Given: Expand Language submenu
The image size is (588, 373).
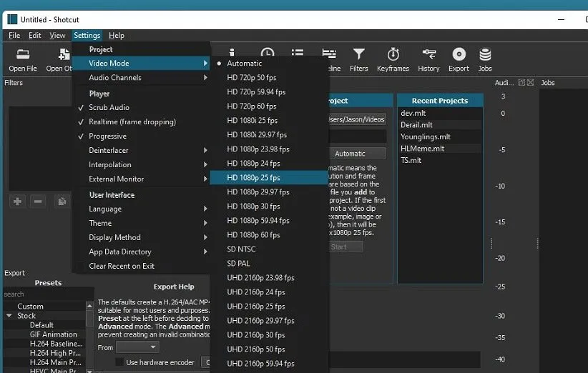Looking at the screenshot, I should [x=141, y=209].
